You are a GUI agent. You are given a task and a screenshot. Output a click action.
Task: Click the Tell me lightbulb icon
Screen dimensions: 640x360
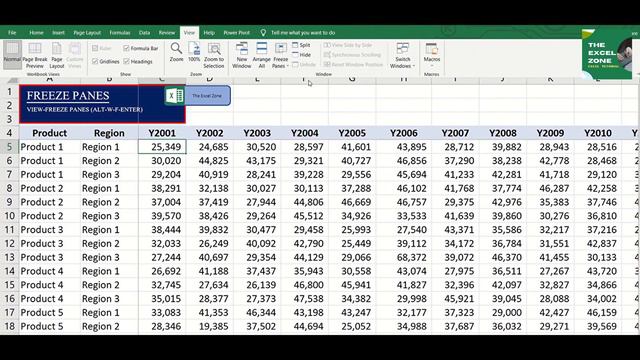pyautogui.click(x=263, y=33)
